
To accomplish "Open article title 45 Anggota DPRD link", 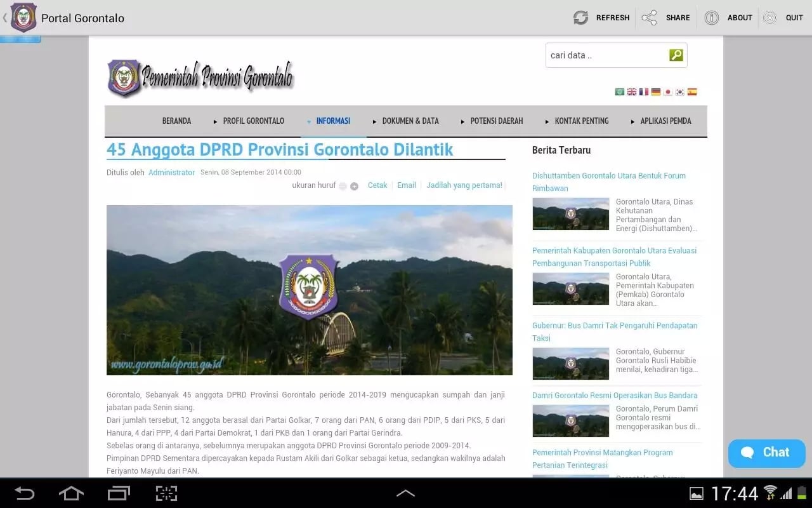I will point(280,149).
